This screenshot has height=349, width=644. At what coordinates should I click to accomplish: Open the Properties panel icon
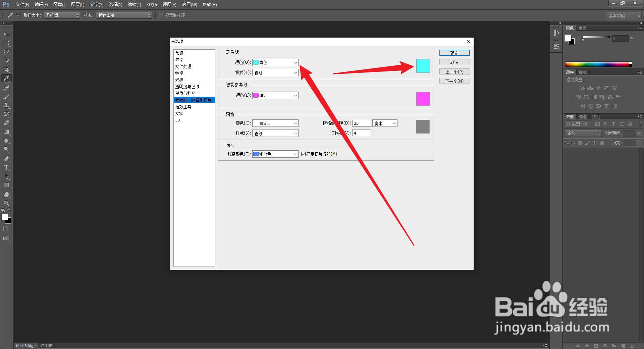556,47
